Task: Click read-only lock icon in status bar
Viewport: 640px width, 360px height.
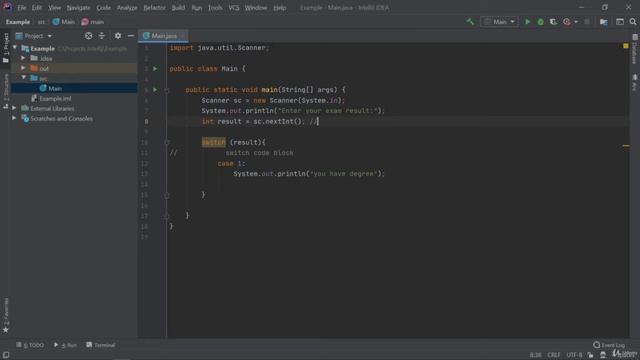Action: (x=590, y=355)
